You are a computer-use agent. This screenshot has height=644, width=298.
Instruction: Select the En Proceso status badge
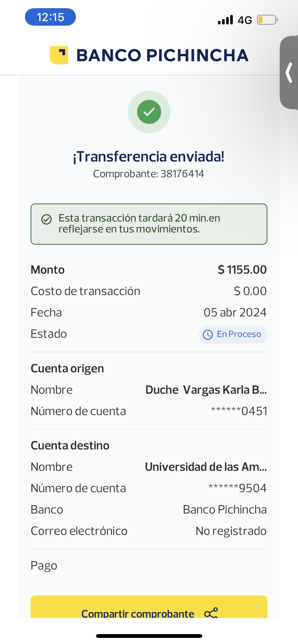pyautogui.click(x=233, y=334)
